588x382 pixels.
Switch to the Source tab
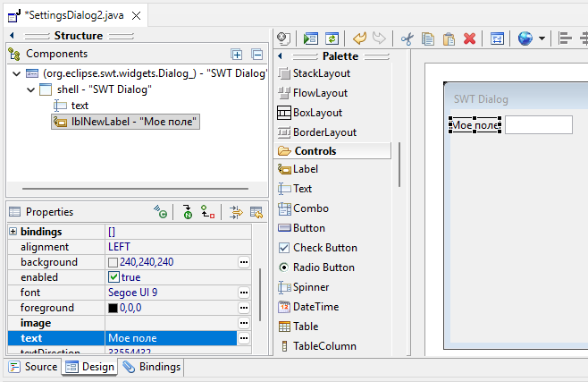tap(33, 367)
